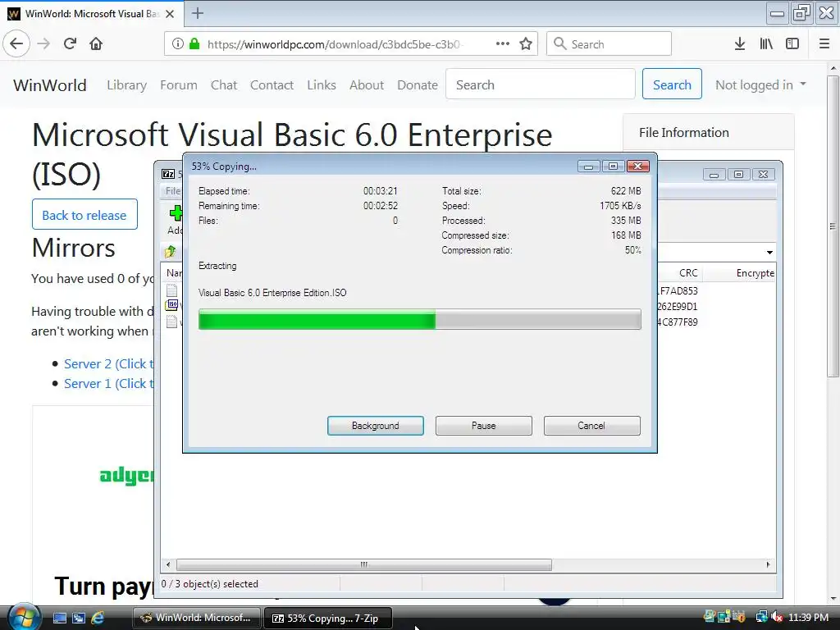Click the Windows Start orb
840x630 pixels.
(x=24, y=617)
